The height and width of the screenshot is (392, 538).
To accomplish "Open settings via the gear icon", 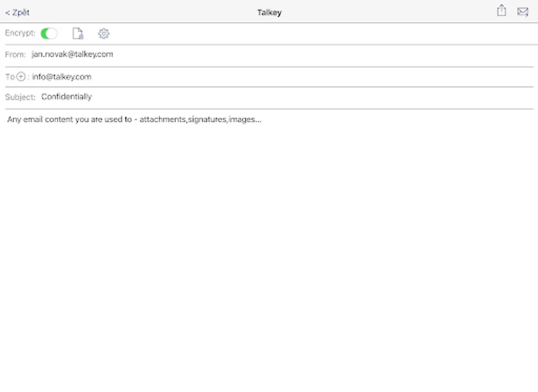I will (104, 34).
